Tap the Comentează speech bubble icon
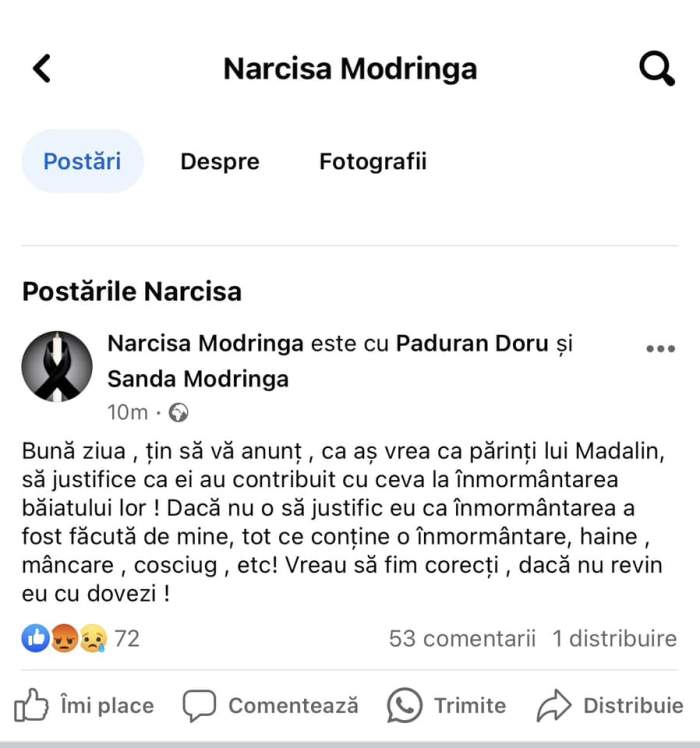This screenshot has height=748, width=700. (199, 706)
